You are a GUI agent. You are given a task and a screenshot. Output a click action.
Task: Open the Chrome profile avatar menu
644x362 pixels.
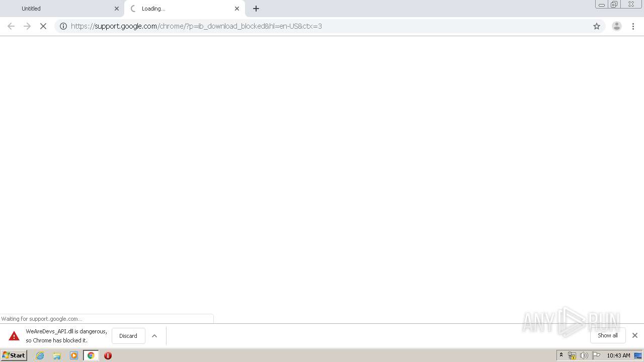coord(617,26)
